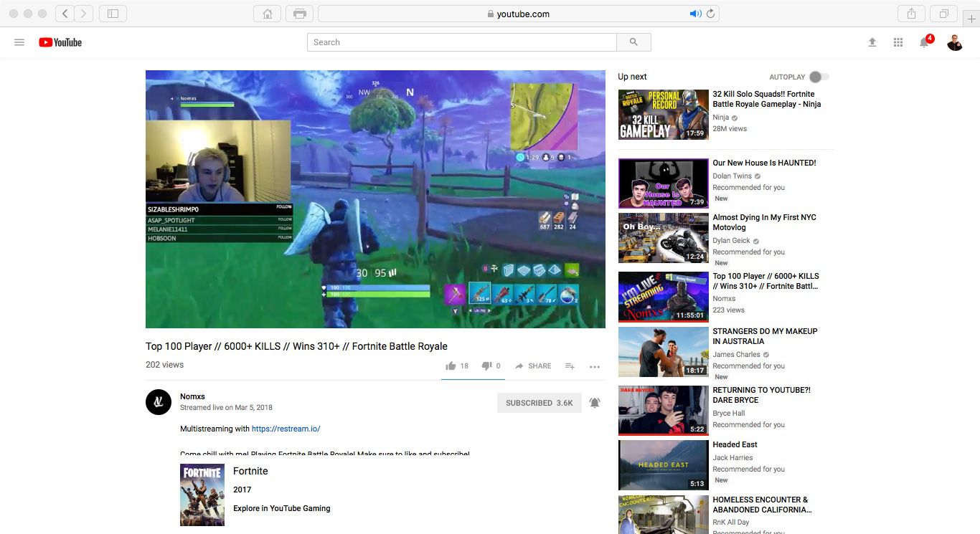Open the video upload icon
Screen dimensions: 980x534
pyautogui.click(x=872, y=42)
